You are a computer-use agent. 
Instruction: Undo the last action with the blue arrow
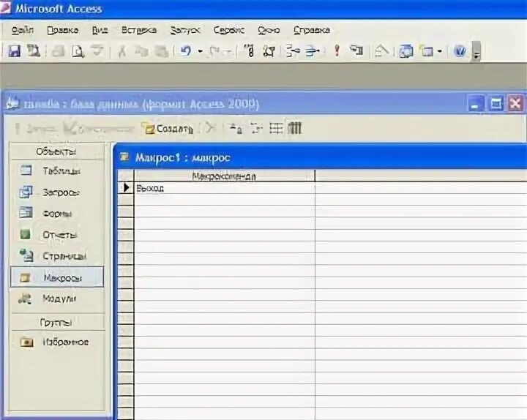pyautogui.click(x=186, y=51)
